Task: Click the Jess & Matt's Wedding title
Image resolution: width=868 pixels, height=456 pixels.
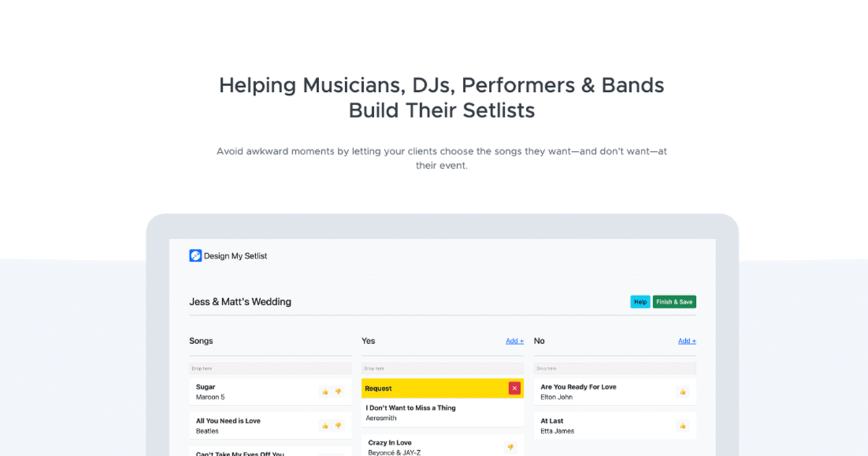Action: click(239, 301)
